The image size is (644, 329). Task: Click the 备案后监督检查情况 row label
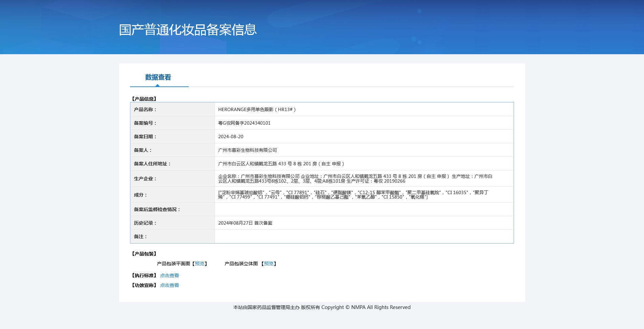pyautogui.click(x=157, y=209)
